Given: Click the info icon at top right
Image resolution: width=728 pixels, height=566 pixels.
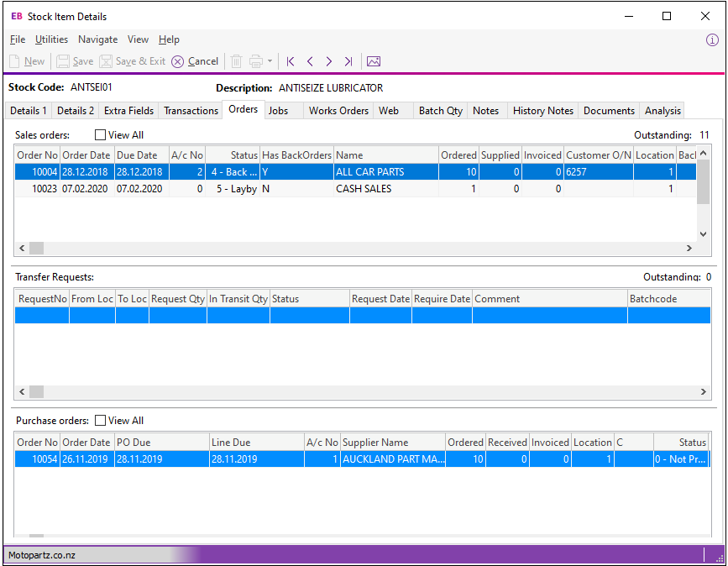Looking at the screenshot, I should [712, 39].
